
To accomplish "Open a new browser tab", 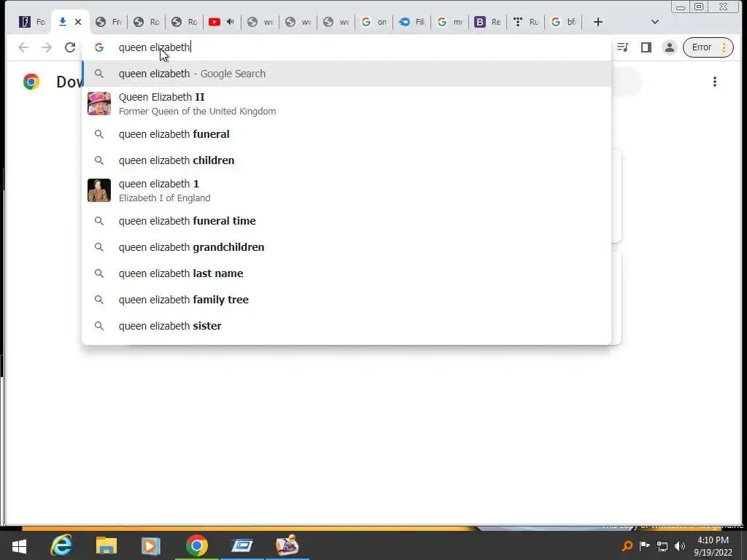I will [598, 22].
